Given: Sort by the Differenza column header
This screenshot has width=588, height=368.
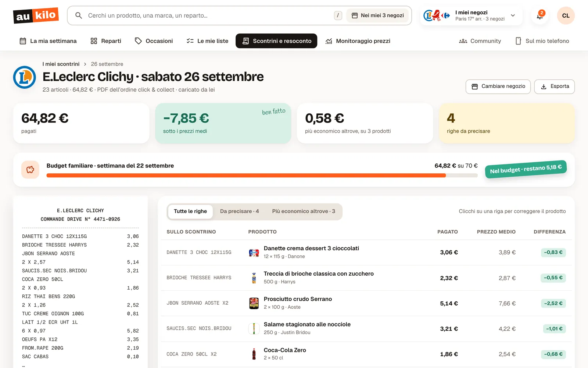Looking at the screenshot, I should click(x=549, y=232).
